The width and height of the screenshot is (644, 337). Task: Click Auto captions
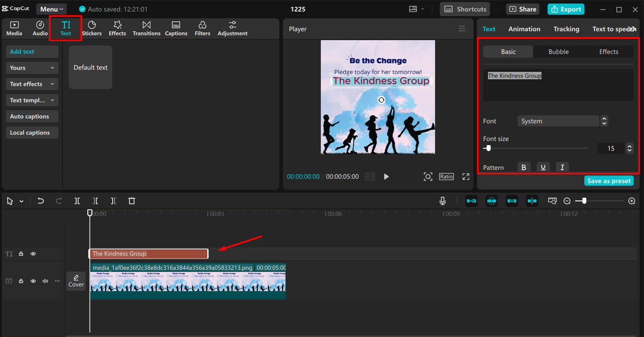tap(32, 116)
